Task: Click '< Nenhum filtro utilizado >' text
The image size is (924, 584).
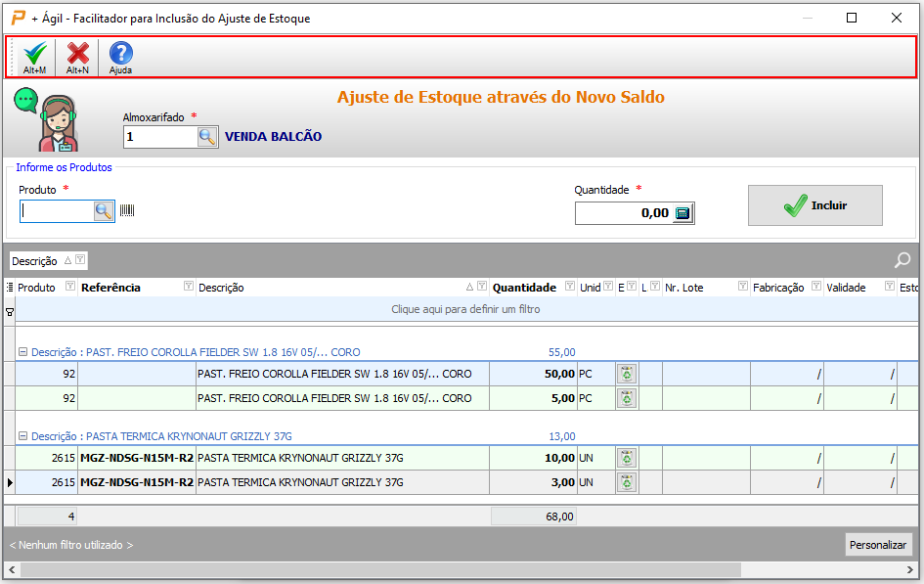Action: coord(71,545)
